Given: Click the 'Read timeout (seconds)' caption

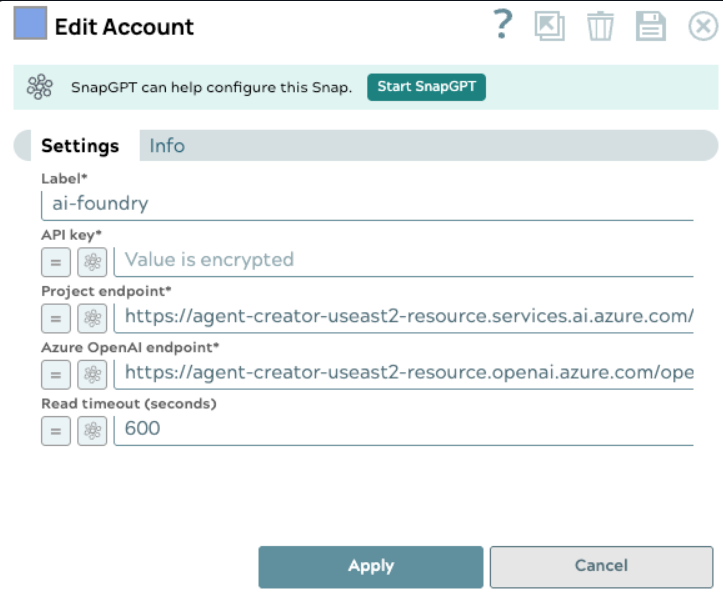Looking at the screenshot, I should pos(129,404).
